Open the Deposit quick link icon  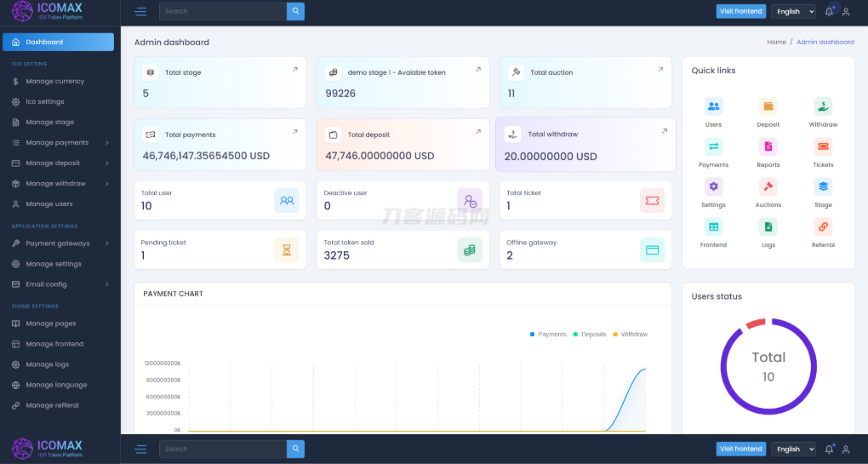[768, 106]
